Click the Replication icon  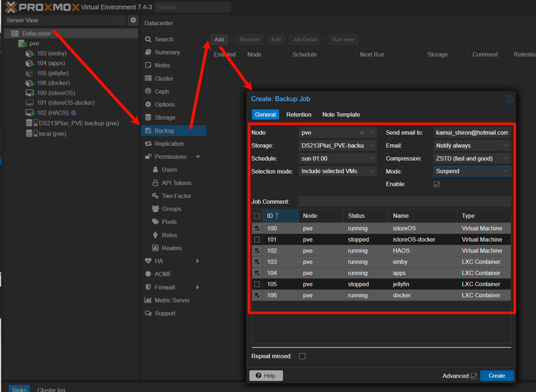coord(148,144)
